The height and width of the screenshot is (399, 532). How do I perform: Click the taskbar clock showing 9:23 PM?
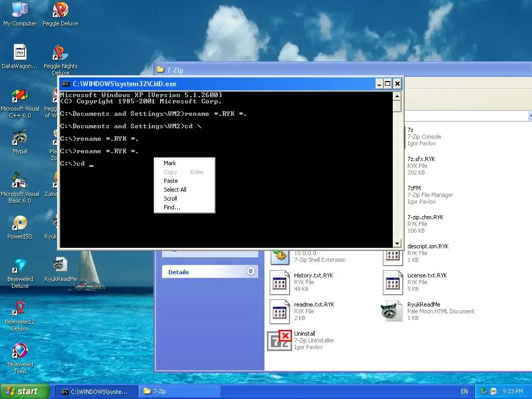(x=513, y=392)
